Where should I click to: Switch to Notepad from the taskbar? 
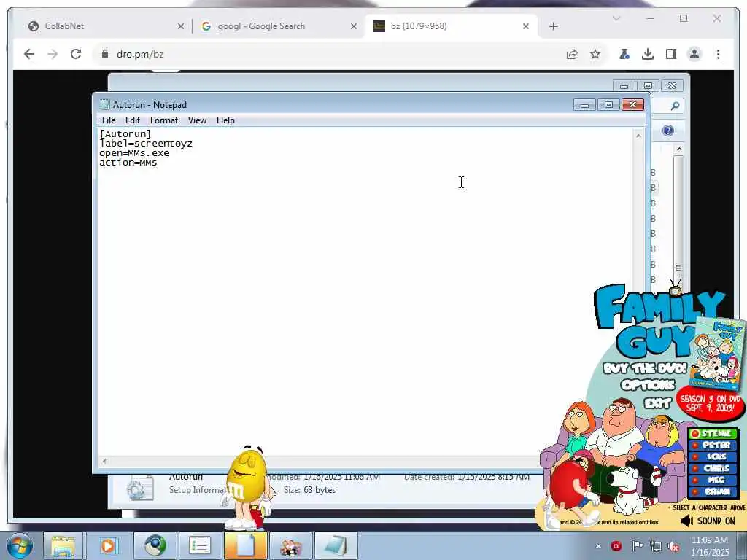[336, 545]
